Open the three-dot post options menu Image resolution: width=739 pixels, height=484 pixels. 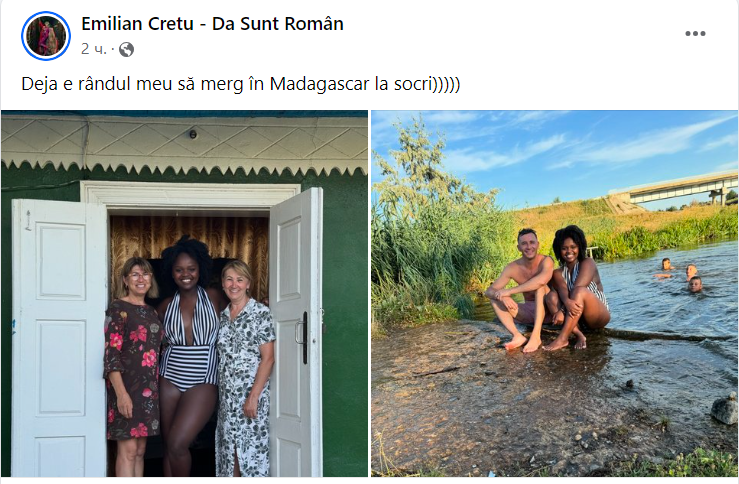[695, 33]
